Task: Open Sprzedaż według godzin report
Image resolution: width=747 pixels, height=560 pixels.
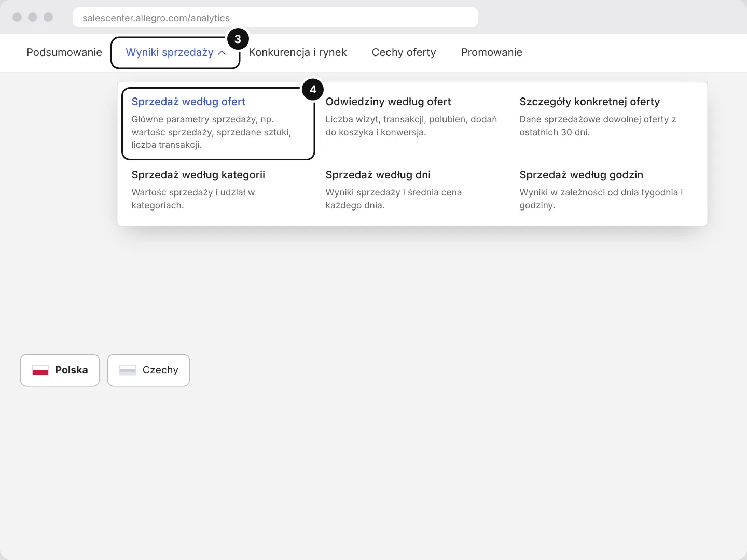Action: coord(582,175)
